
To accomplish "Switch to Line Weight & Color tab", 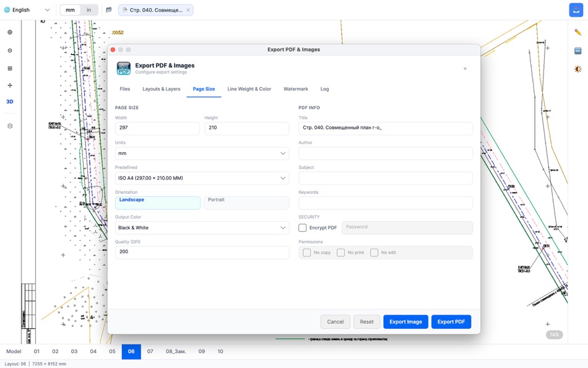I will 249,89.
